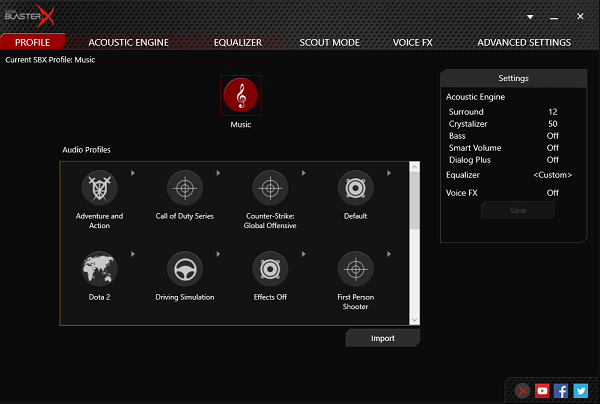
Task: Open the Facebook link icon
Action: 561,391
